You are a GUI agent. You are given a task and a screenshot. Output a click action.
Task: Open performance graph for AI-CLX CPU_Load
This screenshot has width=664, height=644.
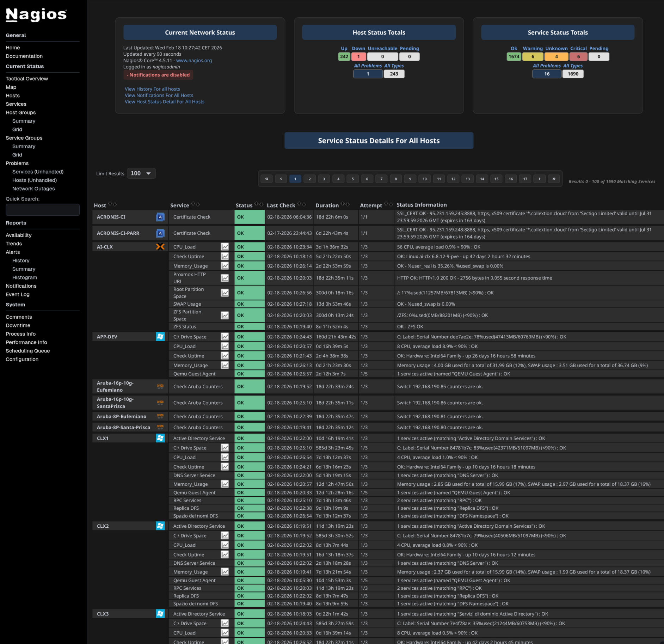(225, 247)
